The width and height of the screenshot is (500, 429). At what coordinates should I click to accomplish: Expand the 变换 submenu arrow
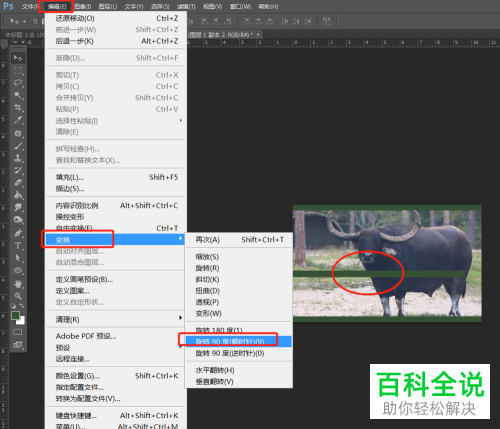[180, 239]
